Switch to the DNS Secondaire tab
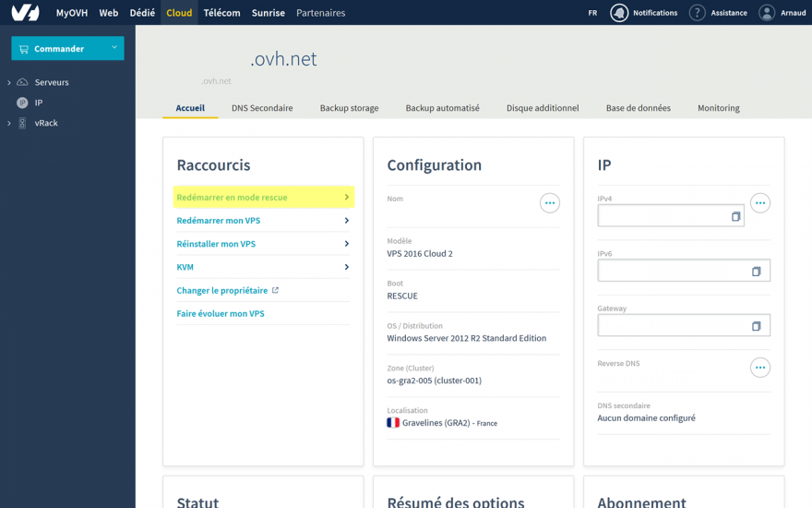The image size is (812, 508). tap(262, 108)
